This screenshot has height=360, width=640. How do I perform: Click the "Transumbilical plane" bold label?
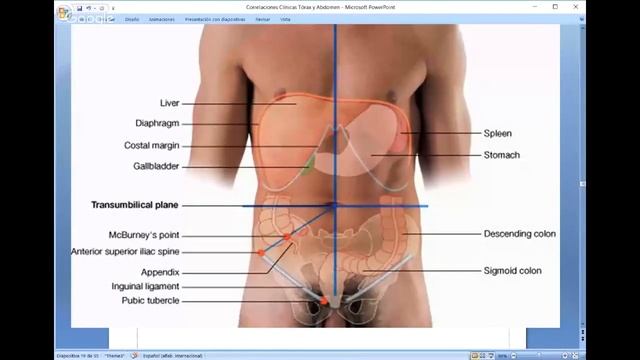tap(135, 205)
